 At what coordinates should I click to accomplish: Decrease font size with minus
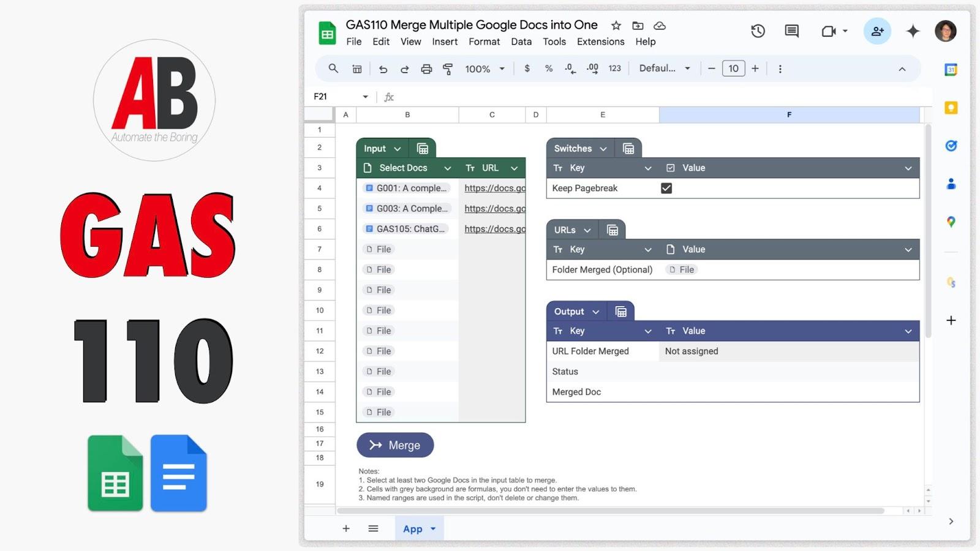tap(711, 69)
